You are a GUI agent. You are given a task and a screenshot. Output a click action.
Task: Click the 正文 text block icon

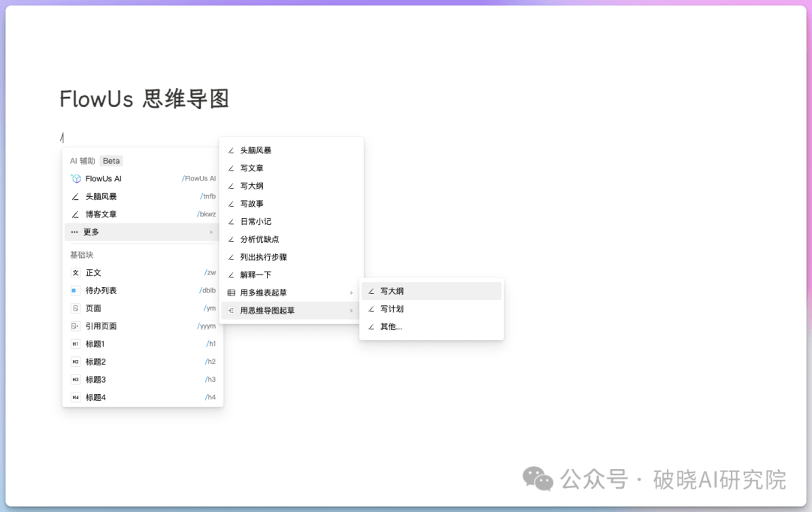pos(76,273)
